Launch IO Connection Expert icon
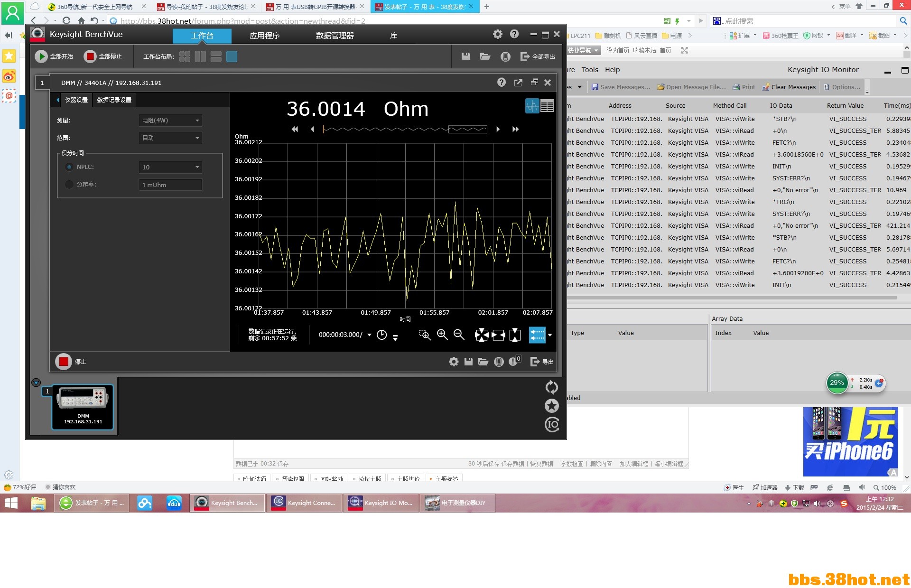Viewport: 911px width, 588px height. (x=551, y=424)
